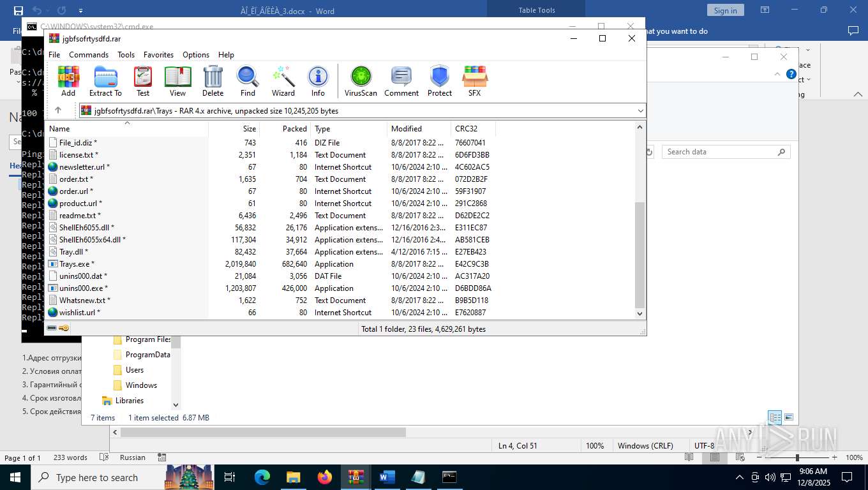Open Firefox from the taskbar

[x=325, y=477]
